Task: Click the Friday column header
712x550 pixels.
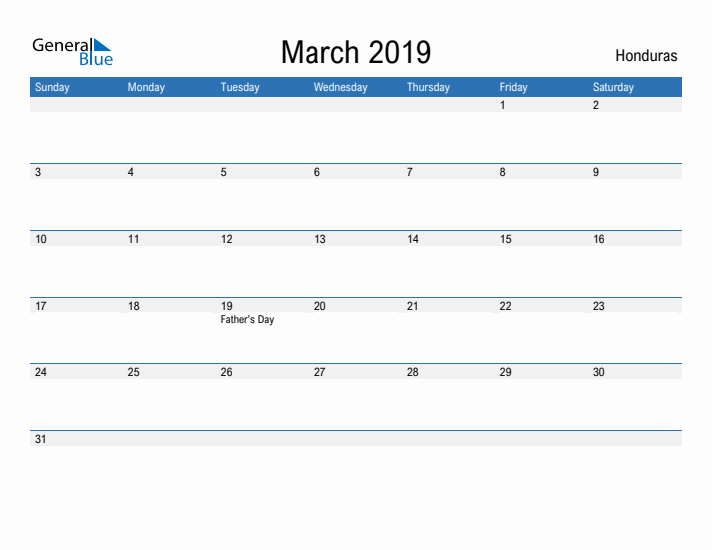Action: coord(513,87)
